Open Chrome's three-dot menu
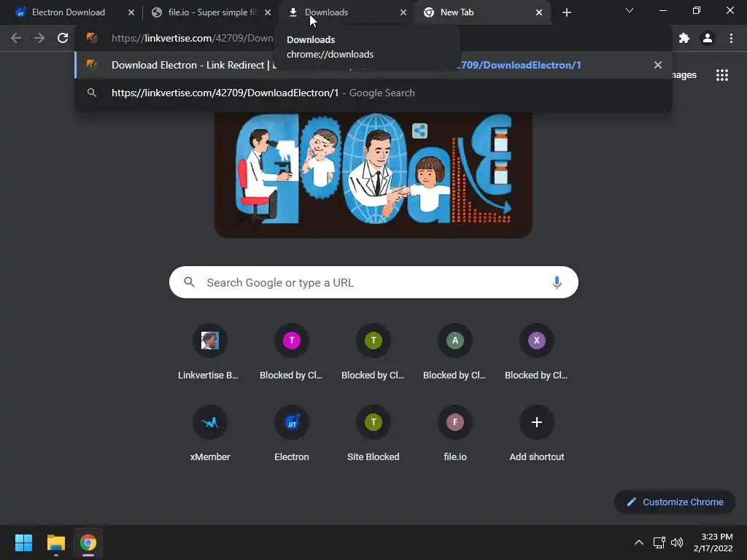The height and width of the screenshot is (560, 747). pos(731,38)
